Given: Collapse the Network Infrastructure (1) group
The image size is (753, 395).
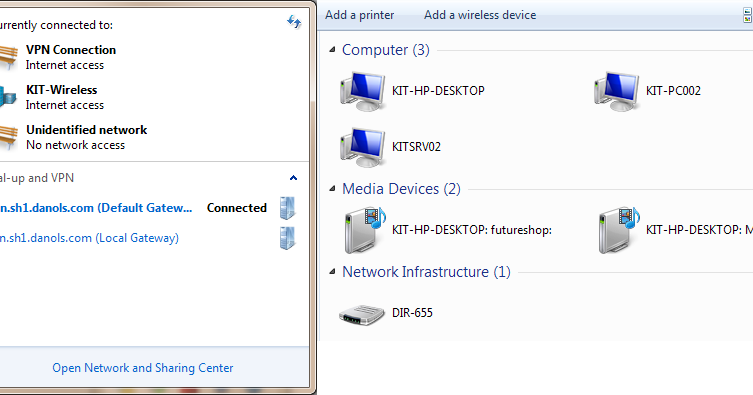Looking at the screenshot, I should pos(332,272).
